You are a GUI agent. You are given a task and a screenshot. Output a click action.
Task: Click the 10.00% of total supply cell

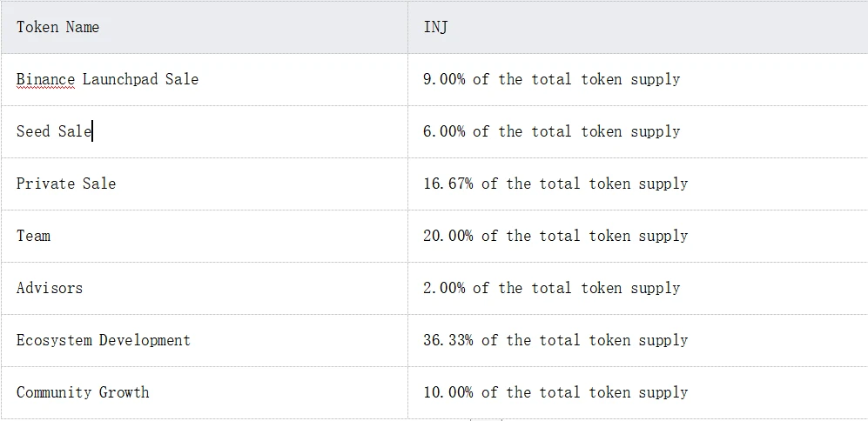555,392
